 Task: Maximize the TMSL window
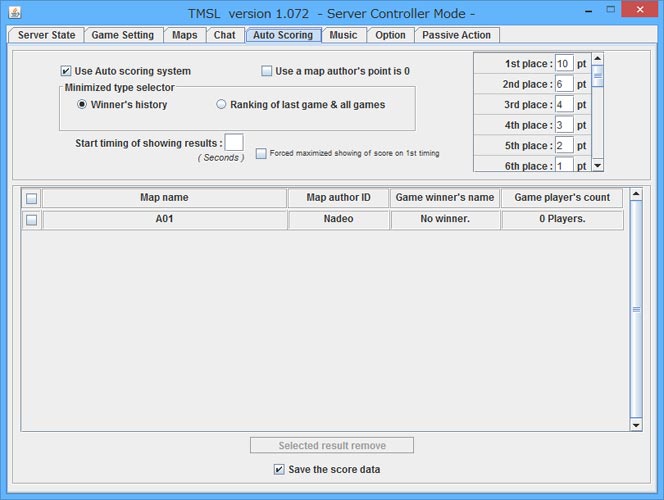tap(610, 10)
